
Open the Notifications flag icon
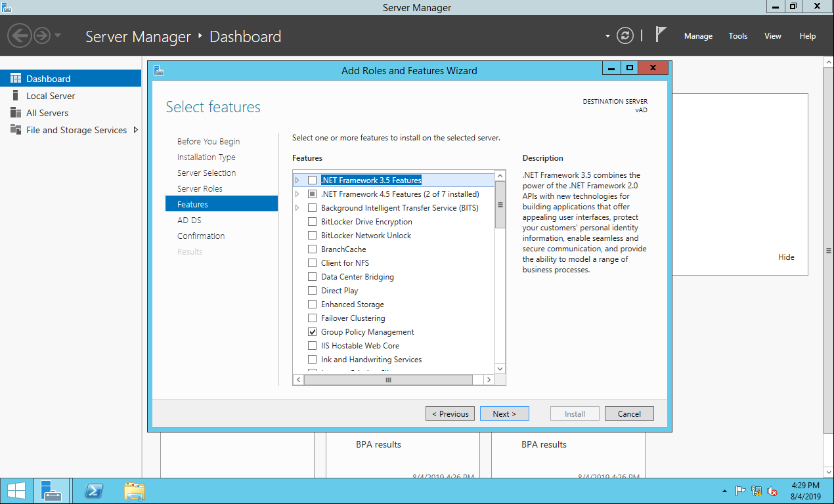tap(661, 35)
